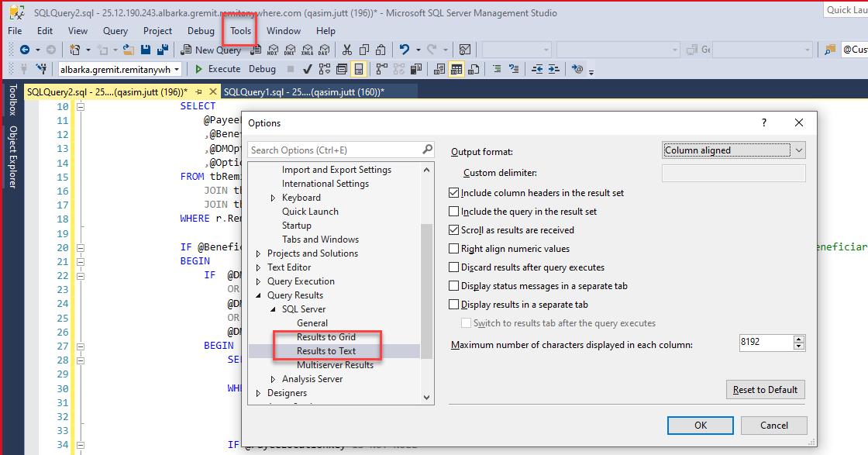The width and height of the screenshot is (868, 455).
Task: Enable Right align numeric values
Action: 454,249
